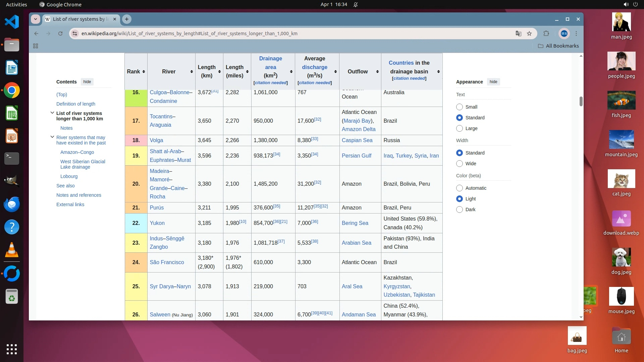Reload the page using the refresh icon
Image resolution: width=644 pixels, height=362 pixels.
click(x=60, y=34)
